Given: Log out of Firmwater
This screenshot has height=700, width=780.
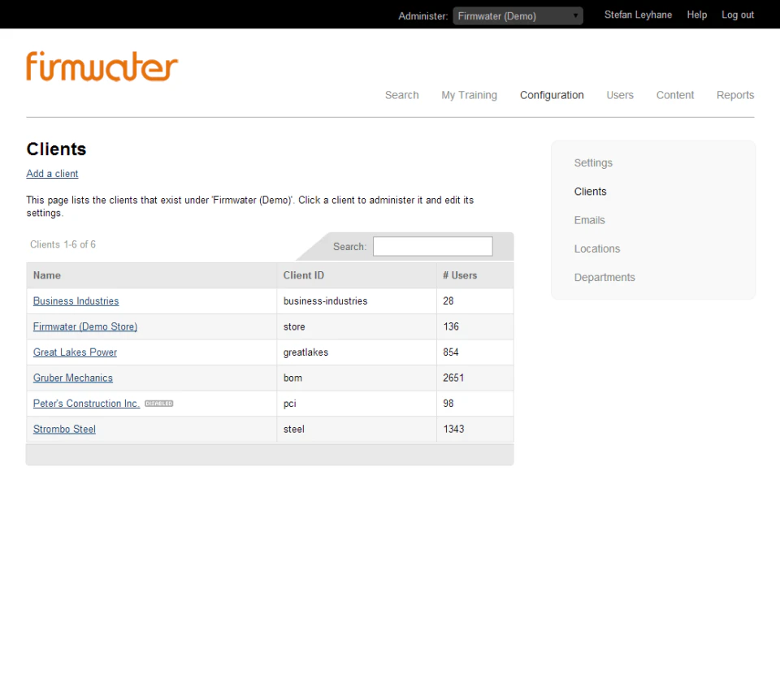Looking at the screenshot, I should pyautogui.click(x=737, y=15).
